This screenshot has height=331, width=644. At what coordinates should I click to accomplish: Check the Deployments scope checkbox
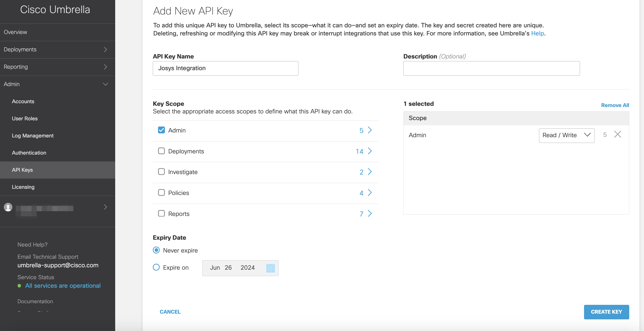[x=161, y=151]
